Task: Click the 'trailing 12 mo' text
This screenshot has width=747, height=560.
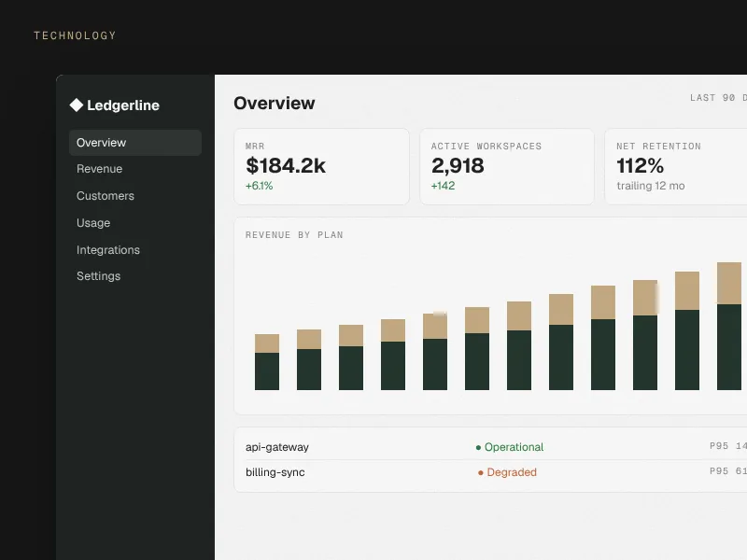Action: click(651, 186)
